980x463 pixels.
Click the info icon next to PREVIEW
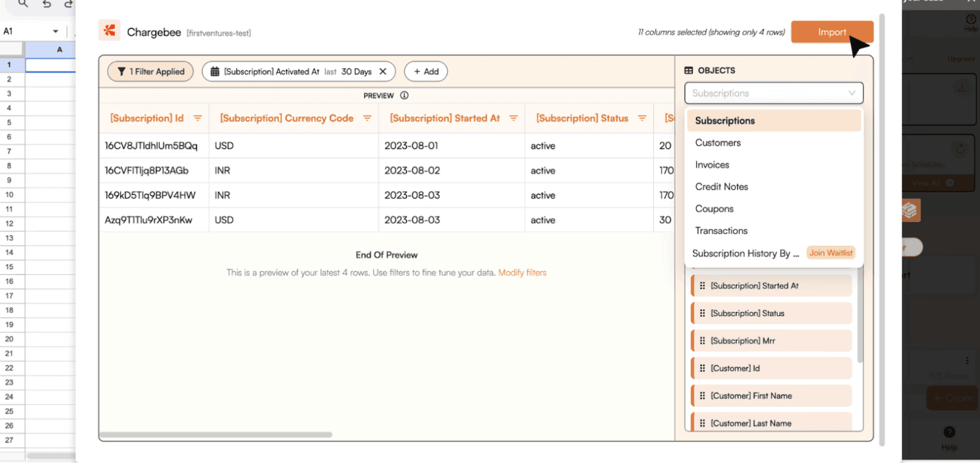click(404, 96)
